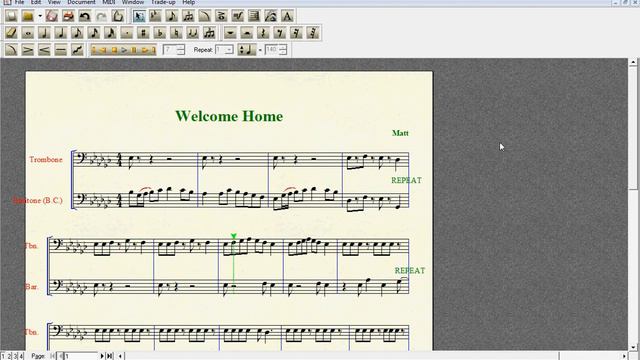Screen dimensions: 640x360
Task: Go to next page arrow button
Action: click(x=102, y=356)
